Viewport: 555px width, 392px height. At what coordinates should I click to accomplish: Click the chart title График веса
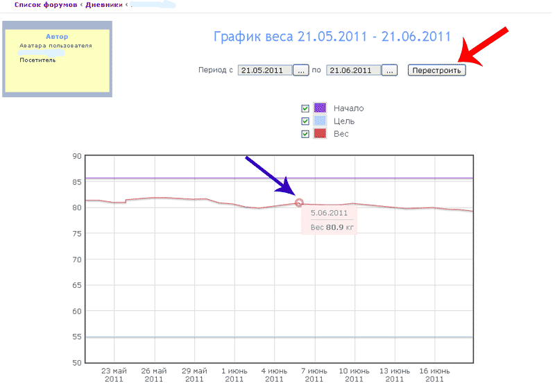(x=332, y=37)
